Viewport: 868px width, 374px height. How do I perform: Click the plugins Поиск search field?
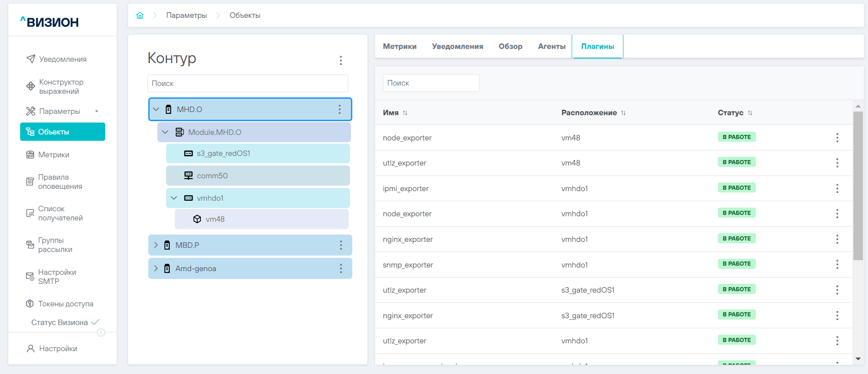click(x=431, y=83)
